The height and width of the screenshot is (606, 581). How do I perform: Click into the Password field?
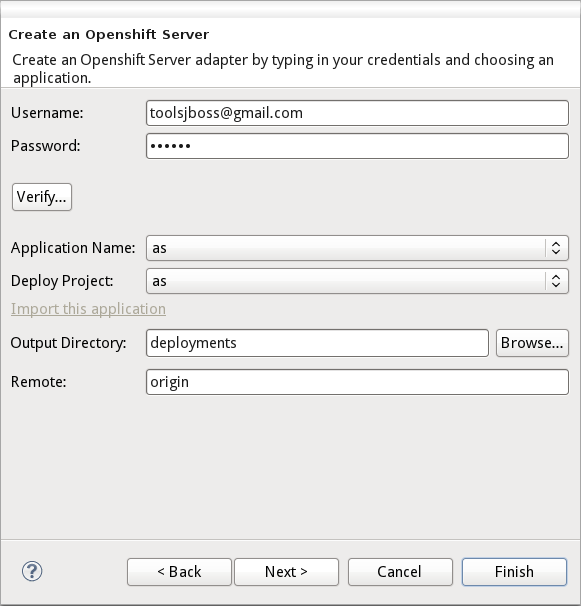(357, 146)
